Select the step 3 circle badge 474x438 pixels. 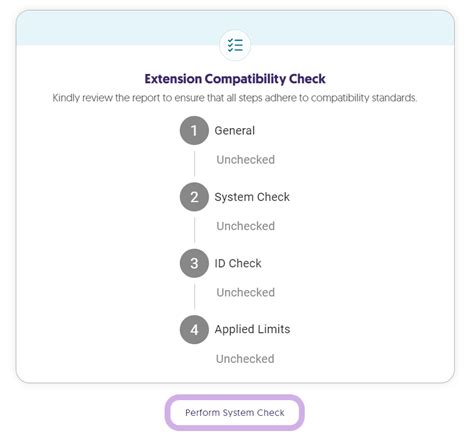click(194, 263)
